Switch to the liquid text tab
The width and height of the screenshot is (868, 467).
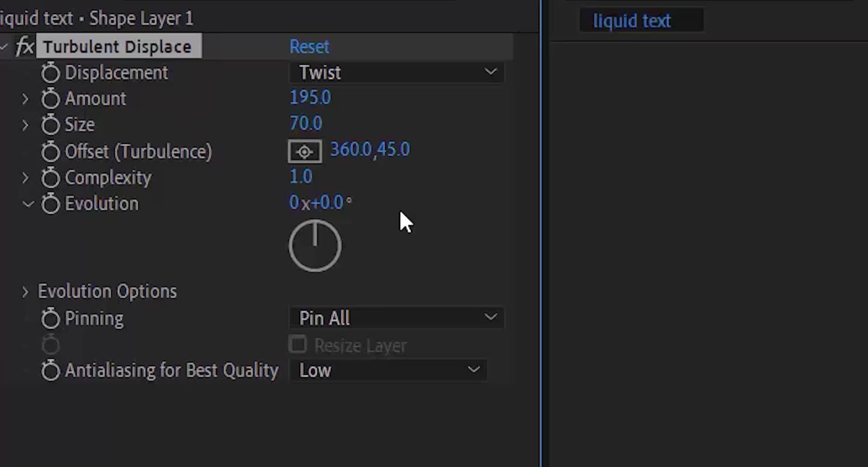click(x=632, y=21)
